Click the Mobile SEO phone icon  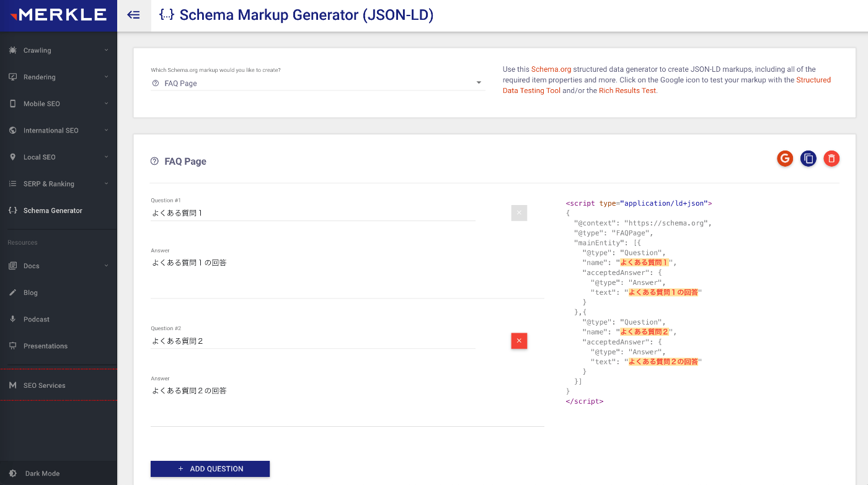pos(13,103)
